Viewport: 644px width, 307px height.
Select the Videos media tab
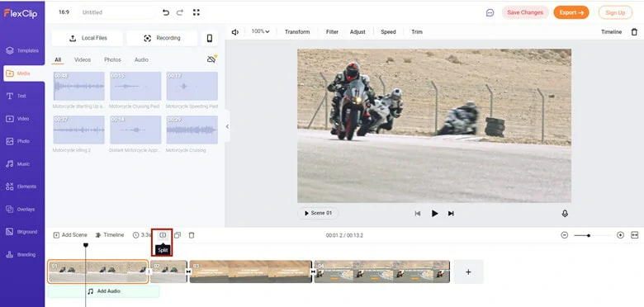83,60
